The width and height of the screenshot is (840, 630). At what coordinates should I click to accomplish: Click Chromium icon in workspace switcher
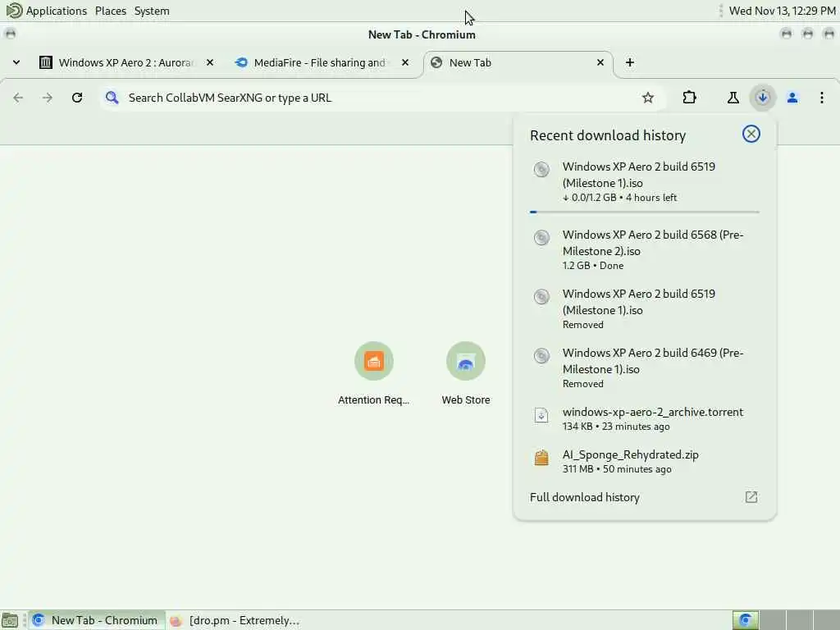[x=745, y=620]
